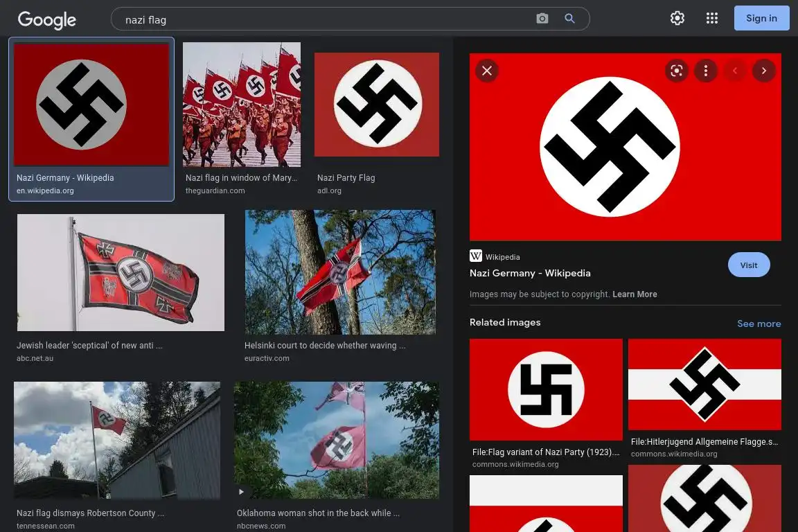
Task: Open the 'Nazi Germany - Wikipedia' preview title
Action: pyautogui.click(x=530, y=274)
